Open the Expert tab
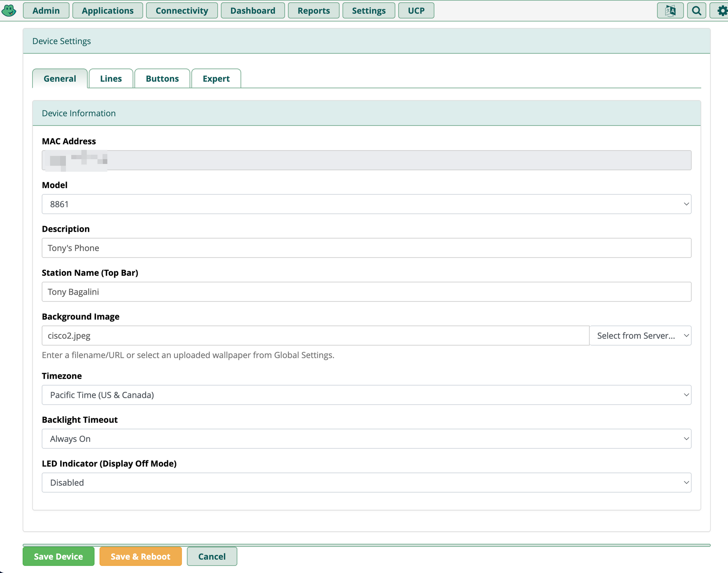The image size is (728, 573). coord(216,78)
